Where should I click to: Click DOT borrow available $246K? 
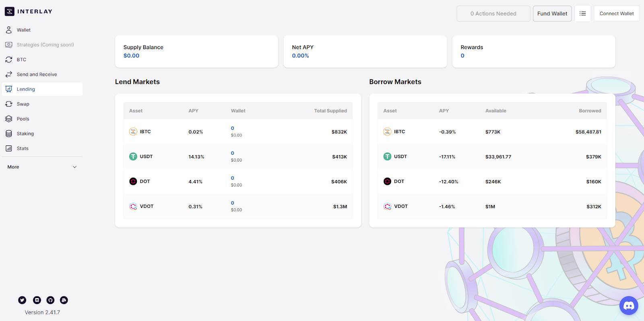[x=493, y=182]
